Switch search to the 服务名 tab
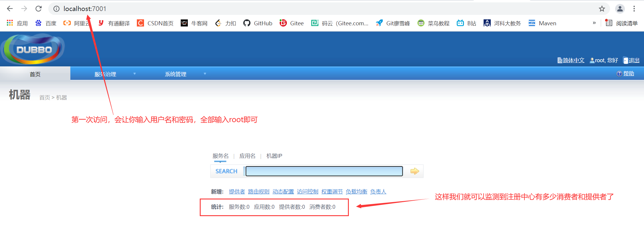 point(220,156)
